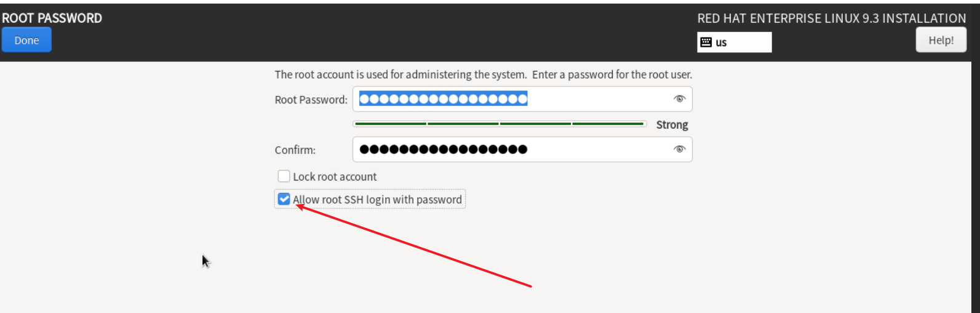Reveal Confirm password with eye icon

tap(679, 149)
